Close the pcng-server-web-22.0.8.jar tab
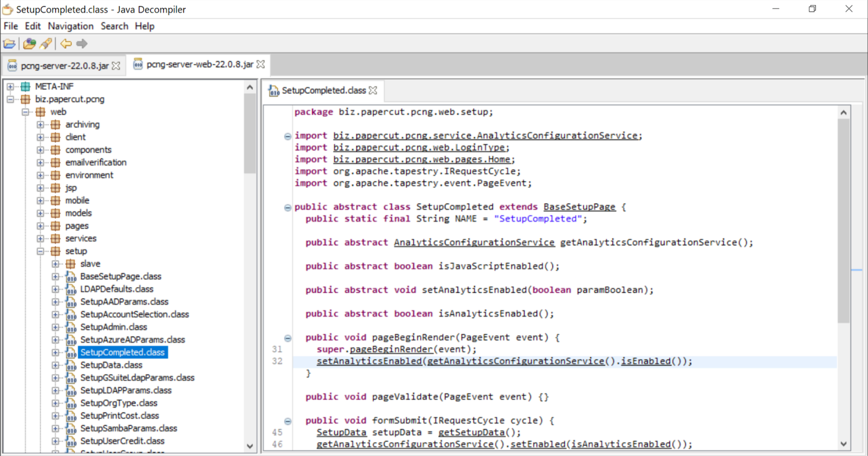The width and height of the screenshot is (868, 456). pos(260,64)
